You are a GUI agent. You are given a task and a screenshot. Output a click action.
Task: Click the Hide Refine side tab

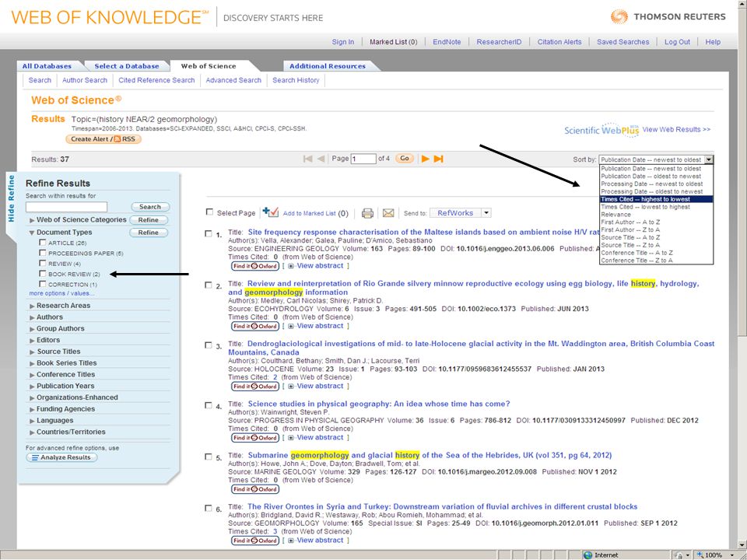coord(12,198)
